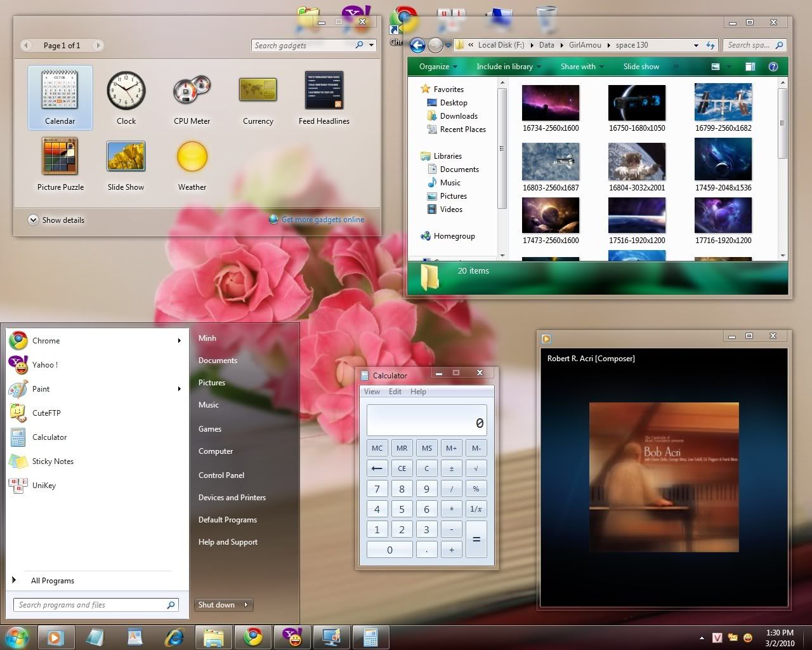Open Control Panel from the Start menu
812x650 pixels.
pos(221,475)
